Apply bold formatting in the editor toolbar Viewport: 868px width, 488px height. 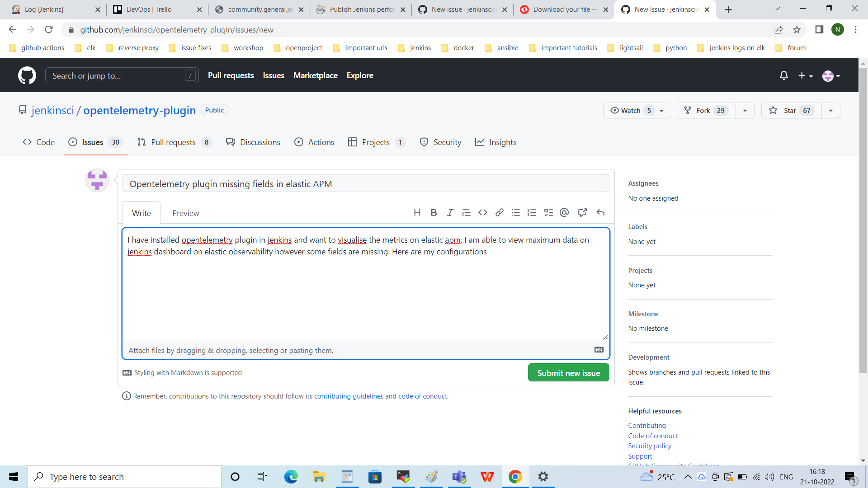pos(434,212)
